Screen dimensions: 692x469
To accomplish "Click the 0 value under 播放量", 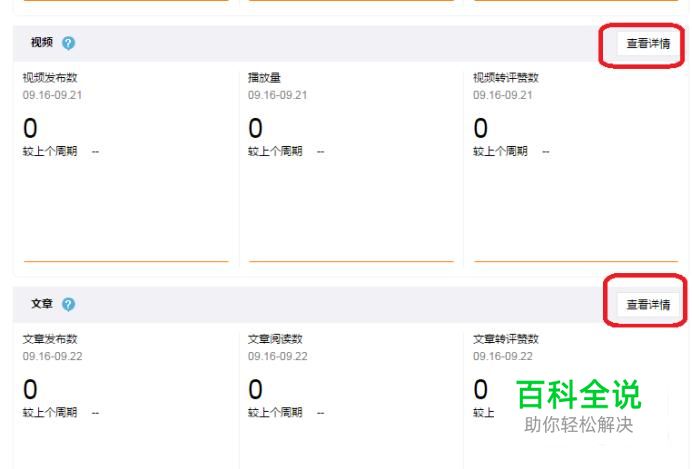I will (x=256, y=128).
